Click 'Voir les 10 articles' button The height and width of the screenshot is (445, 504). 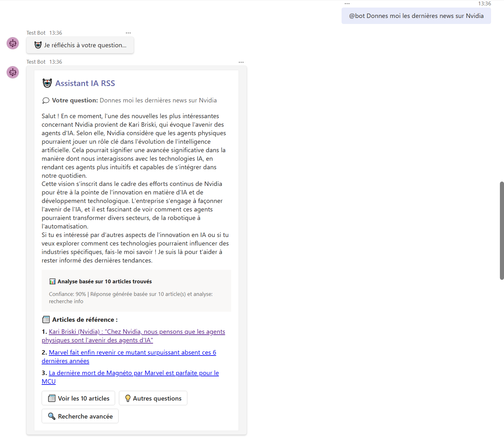tap(78, 398)
